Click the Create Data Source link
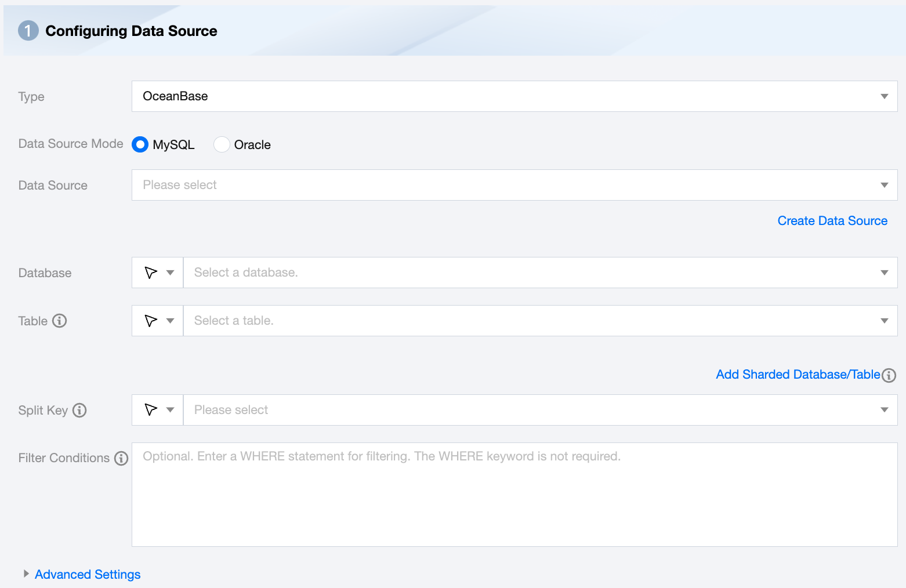906x588 pixels. pyautogui.click(x=832, y=221)
